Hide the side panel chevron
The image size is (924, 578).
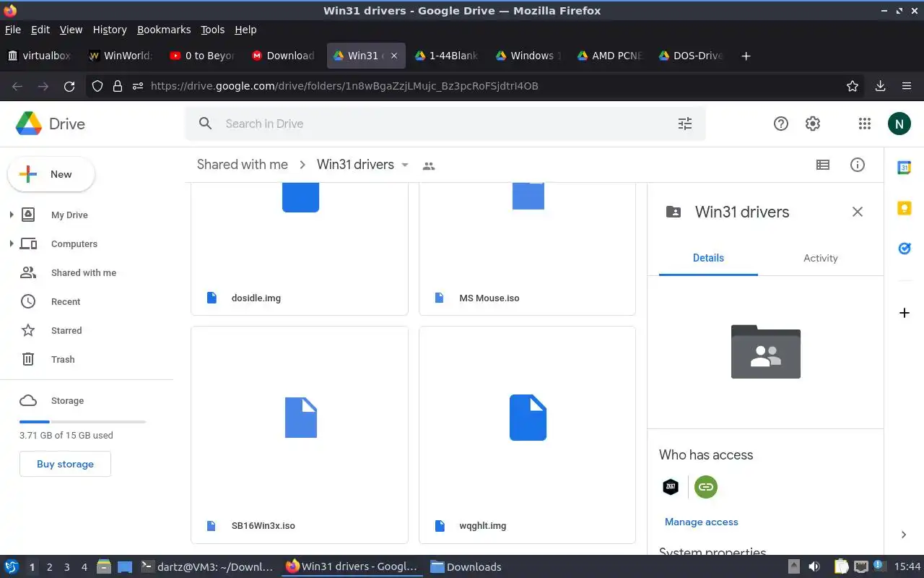tap(904, 535)
